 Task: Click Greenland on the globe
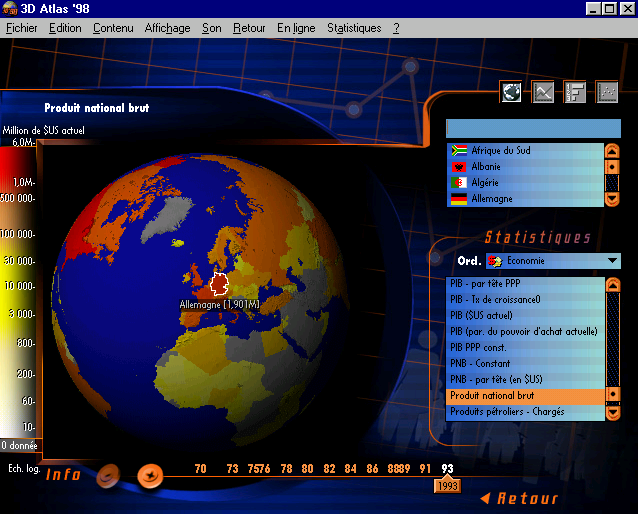pos(169,220)
